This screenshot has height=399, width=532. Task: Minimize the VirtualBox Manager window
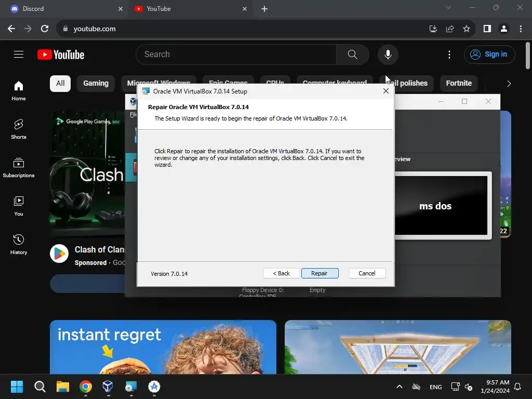tap(441, 101)
